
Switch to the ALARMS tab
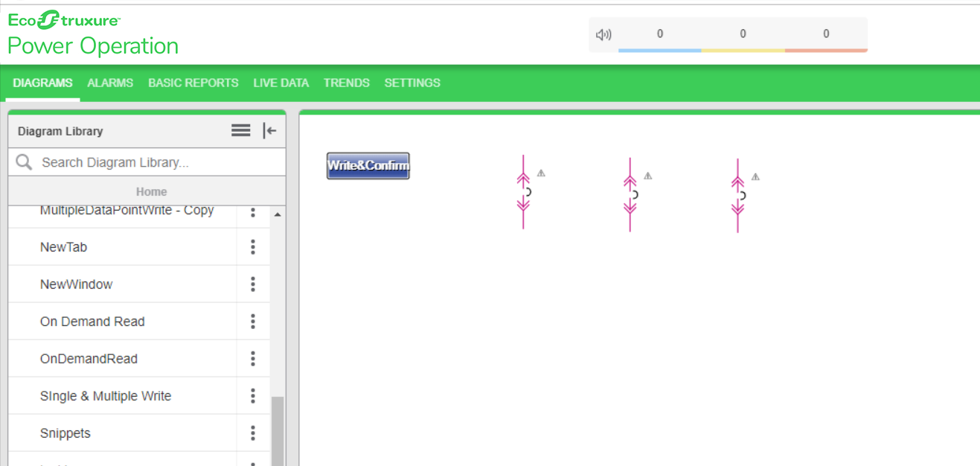110,83
